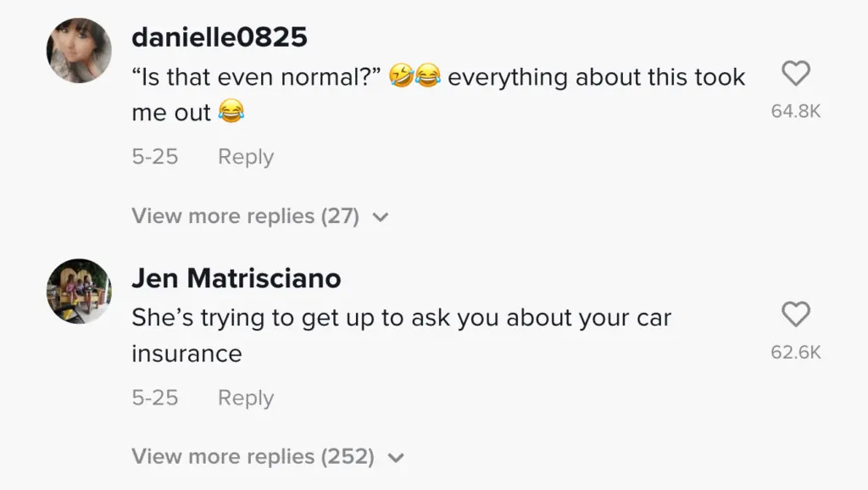Tap the heart on Jen Matrisciano's comment
This screenshot has width=868, height=490.
tap(795, 315)
